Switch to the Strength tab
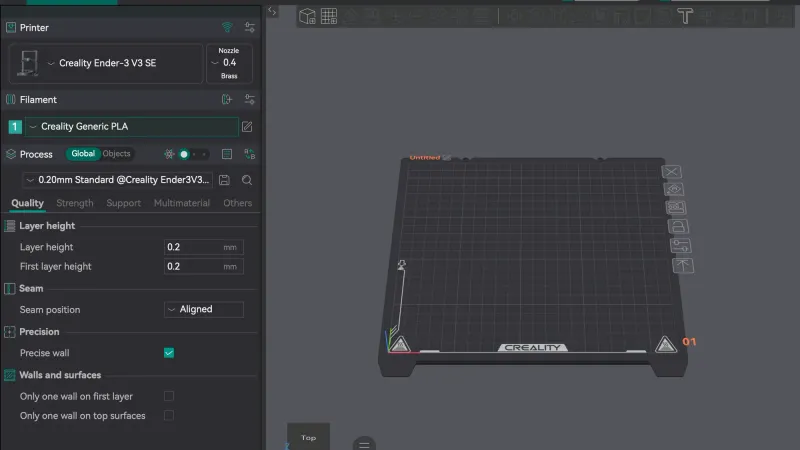This screenshot has width=800, height=450. 75,203
